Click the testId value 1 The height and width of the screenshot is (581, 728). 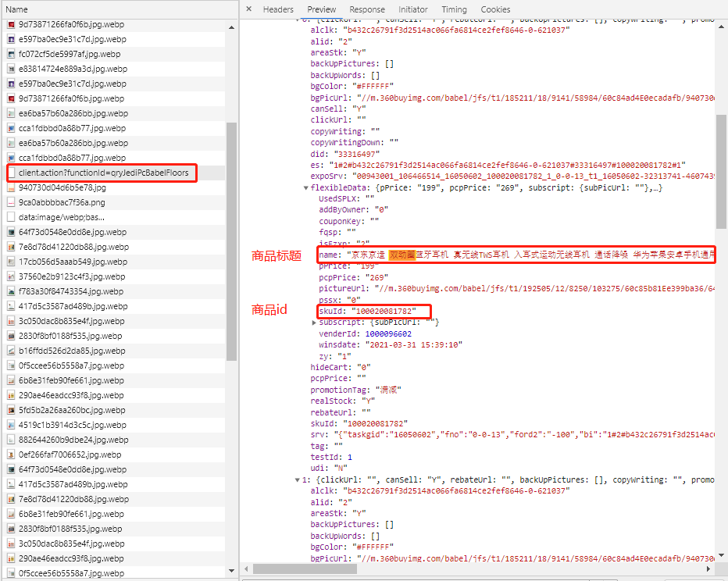click(x=350, y=458)
